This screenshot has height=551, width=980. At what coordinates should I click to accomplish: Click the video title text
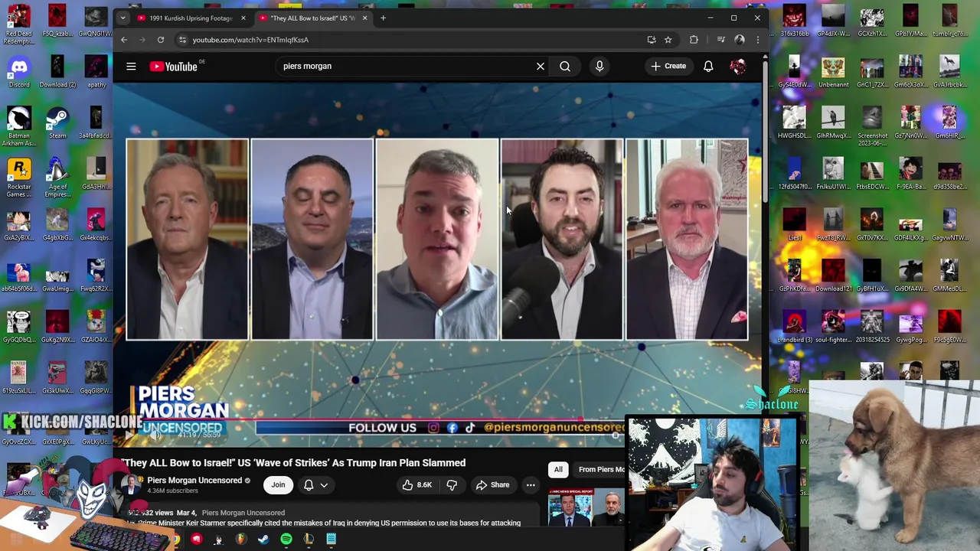[x=293, y=462]
